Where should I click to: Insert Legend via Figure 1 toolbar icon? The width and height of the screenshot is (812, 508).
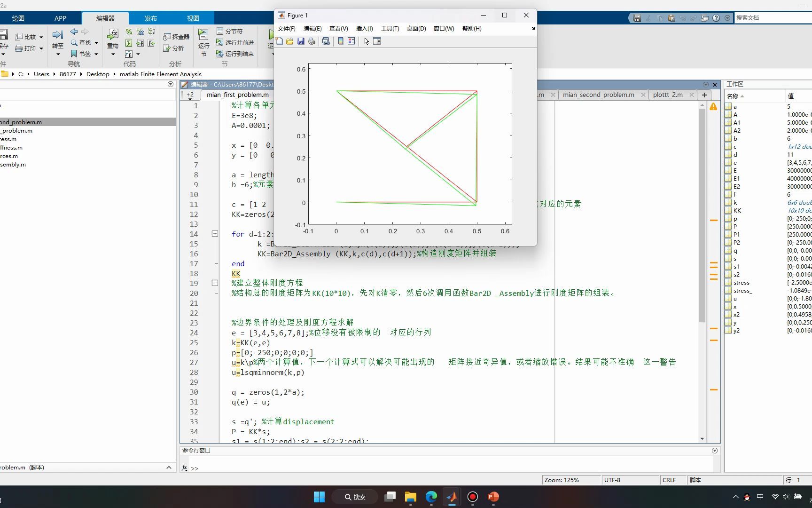tap(351, 41)
